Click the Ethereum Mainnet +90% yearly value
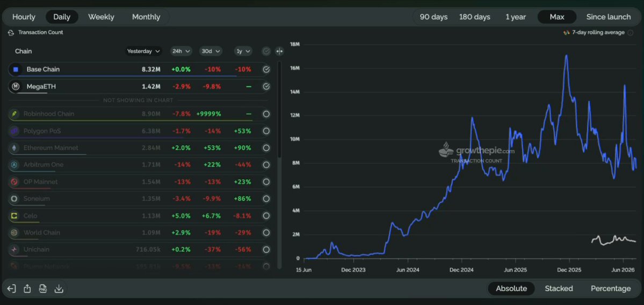The height and width of the screenshot is (305, 644). (242, 148)
